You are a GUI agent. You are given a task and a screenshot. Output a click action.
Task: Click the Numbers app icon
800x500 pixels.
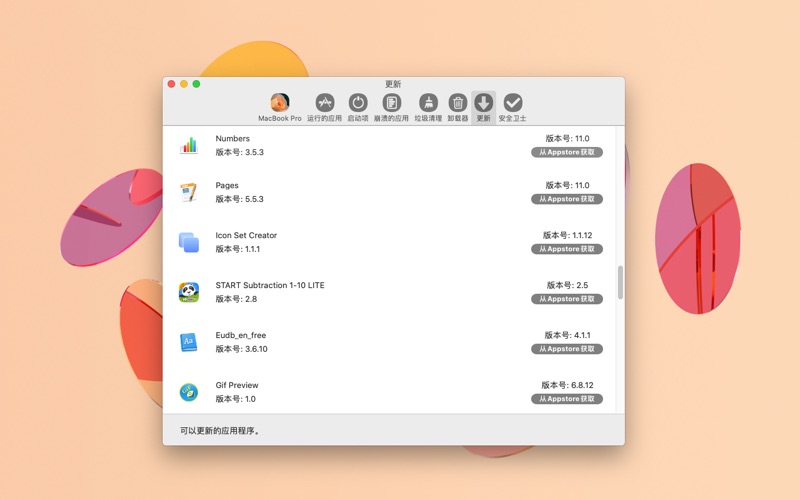point(188,145)
